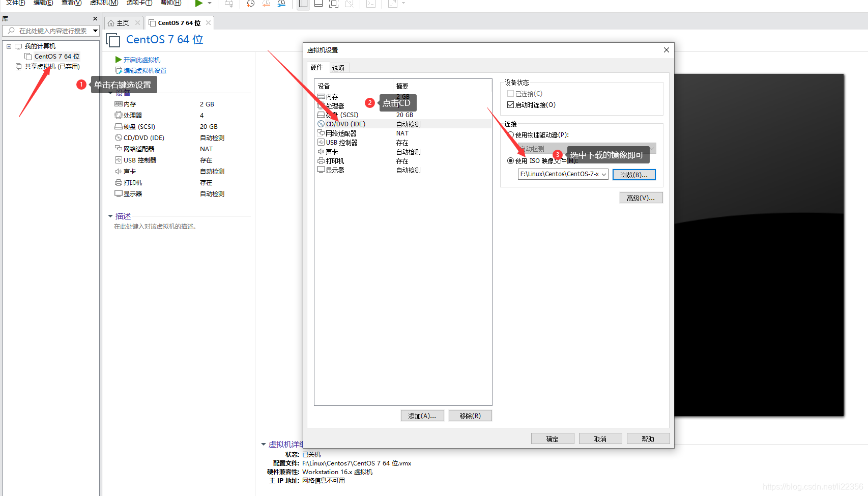
Task: Click the library search input field
Action: 51,31
